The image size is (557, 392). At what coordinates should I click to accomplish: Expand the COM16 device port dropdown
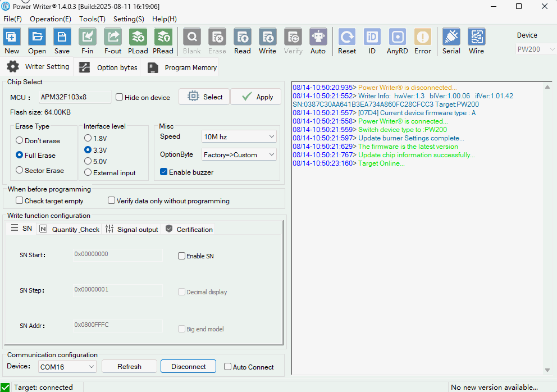67,367
